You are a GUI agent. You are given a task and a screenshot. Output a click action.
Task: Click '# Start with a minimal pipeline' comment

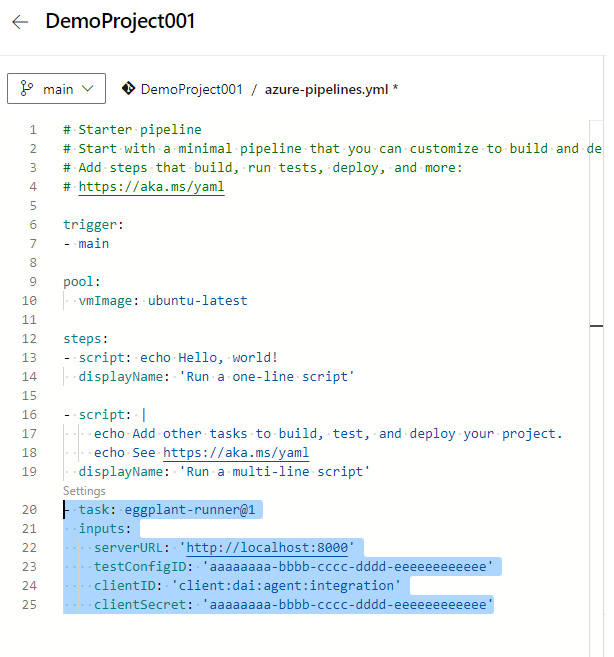pos(332,148)
